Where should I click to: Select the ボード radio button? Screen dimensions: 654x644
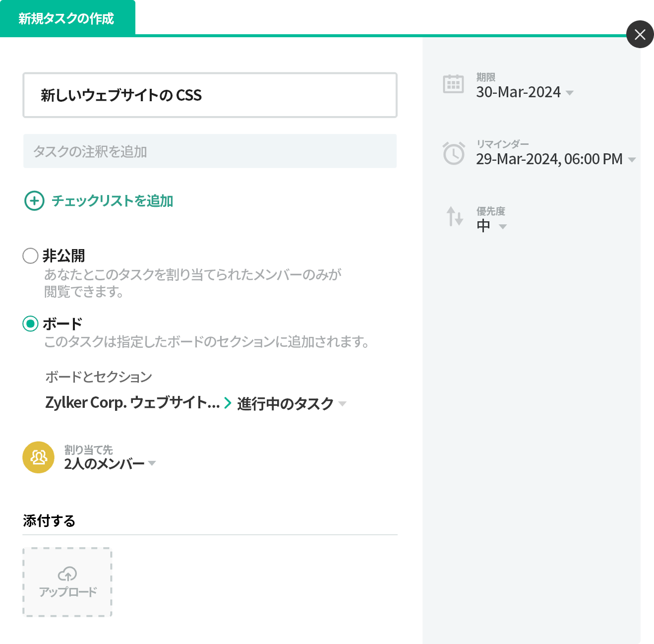pyautogui.click(x=30, y=323)
